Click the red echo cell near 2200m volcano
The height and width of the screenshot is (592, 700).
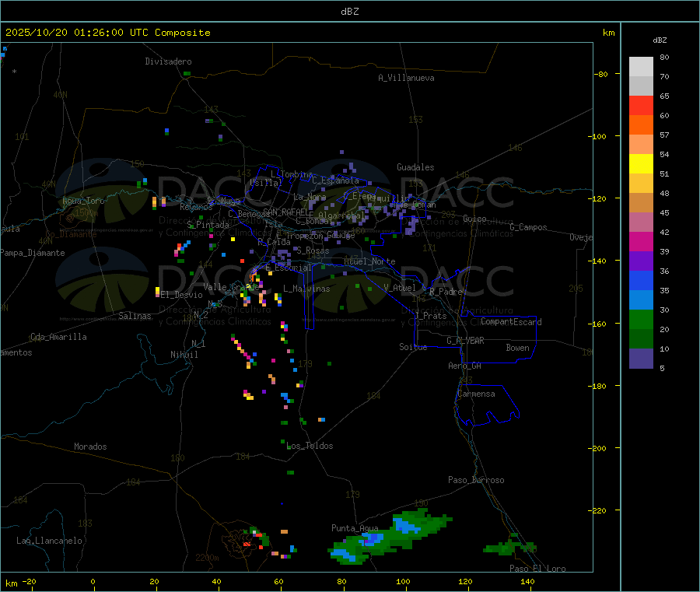(247, 544)
